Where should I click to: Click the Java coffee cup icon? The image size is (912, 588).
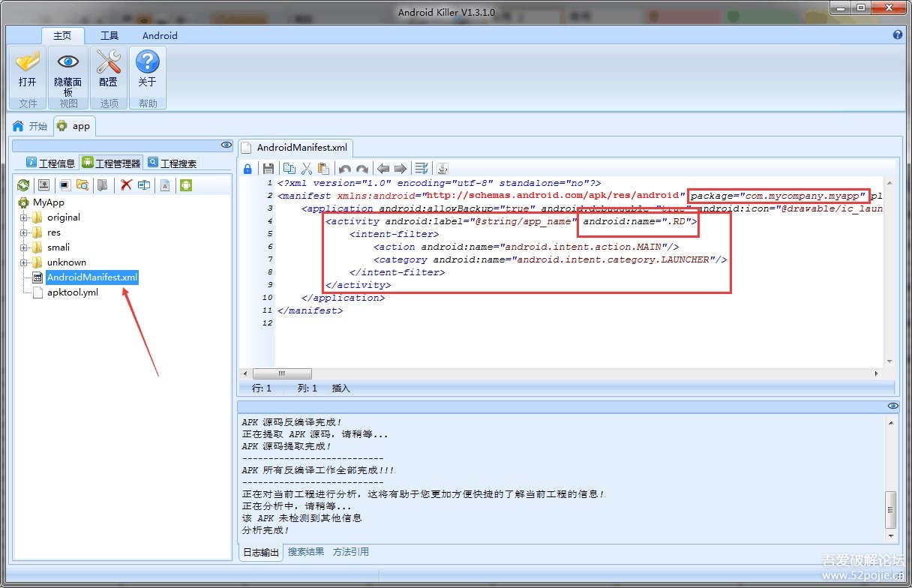click(442, 169)
